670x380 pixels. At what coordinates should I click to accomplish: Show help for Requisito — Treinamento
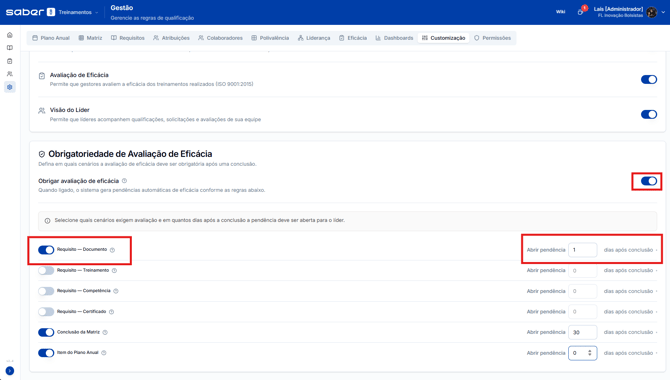coord(114,271)
